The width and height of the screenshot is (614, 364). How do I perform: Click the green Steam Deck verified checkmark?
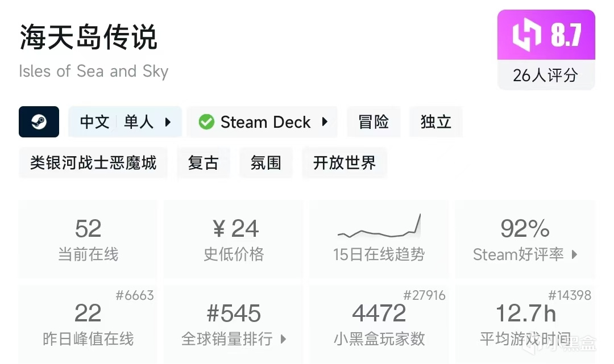point(206,122)
